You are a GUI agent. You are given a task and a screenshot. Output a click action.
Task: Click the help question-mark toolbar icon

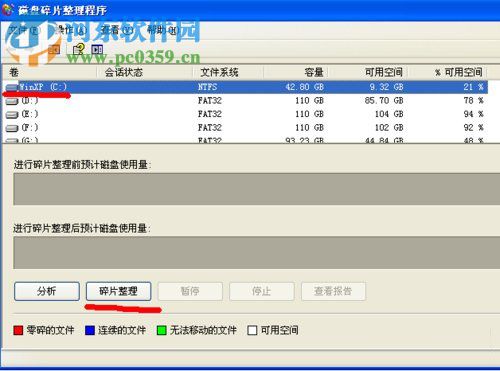pos(79,50)
